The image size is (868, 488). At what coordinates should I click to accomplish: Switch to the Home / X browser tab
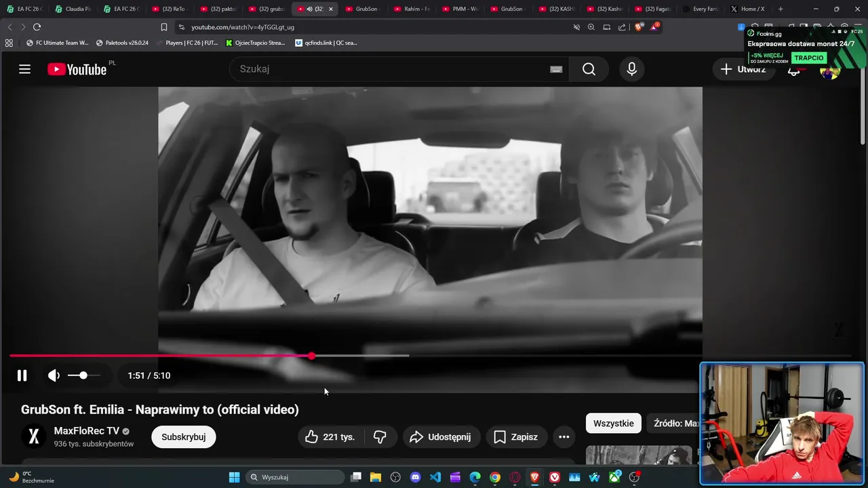tap(747, 9)
